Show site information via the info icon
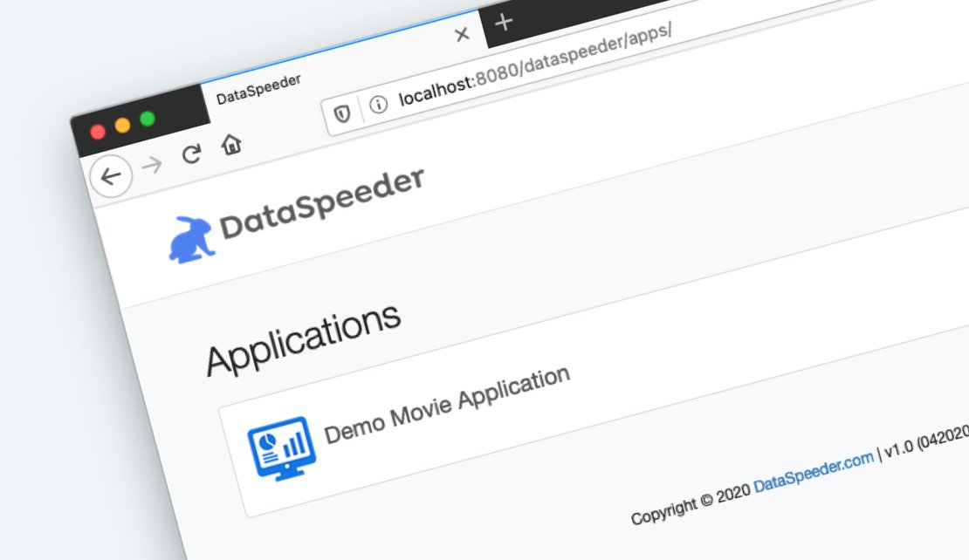Screen dimensions: 969x560 [x=378, y=105]
